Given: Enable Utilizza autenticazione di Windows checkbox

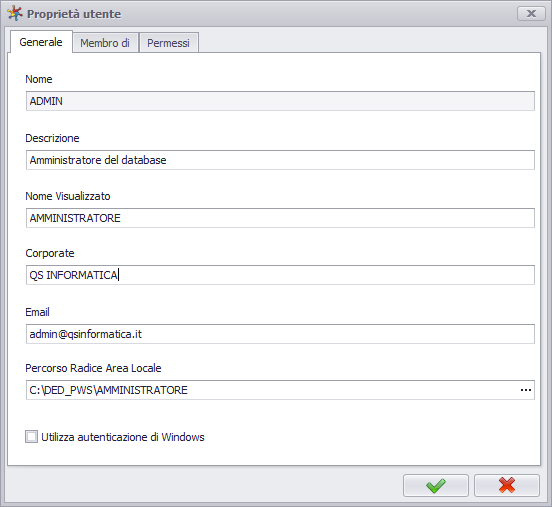Looking at the screenshot, I should [31, 437].
